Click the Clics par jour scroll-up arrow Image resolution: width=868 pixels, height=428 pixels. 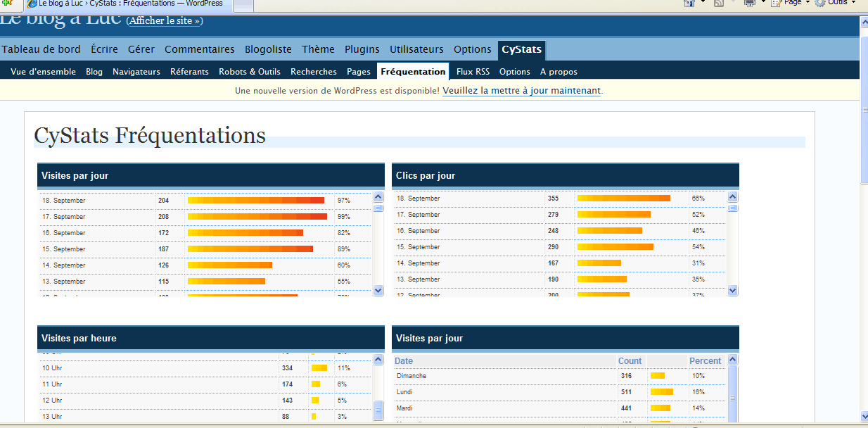tap(733, 197)
